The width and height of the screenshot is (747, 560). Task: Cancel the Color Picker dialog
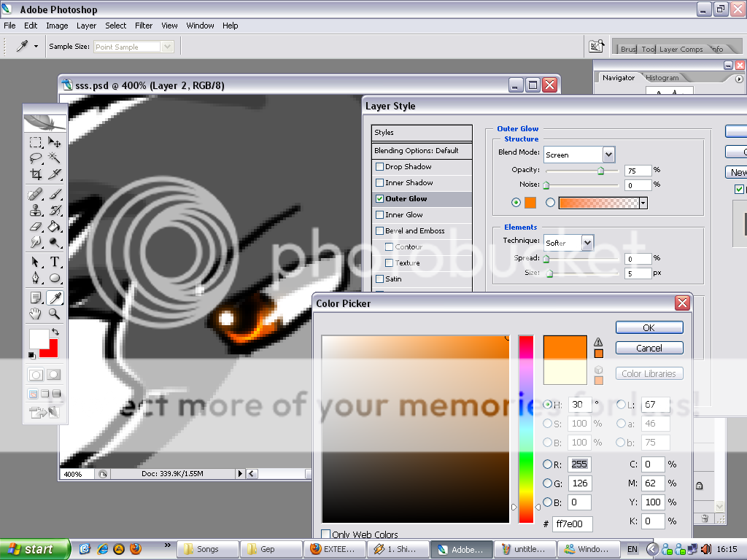(x=649, y=348)
